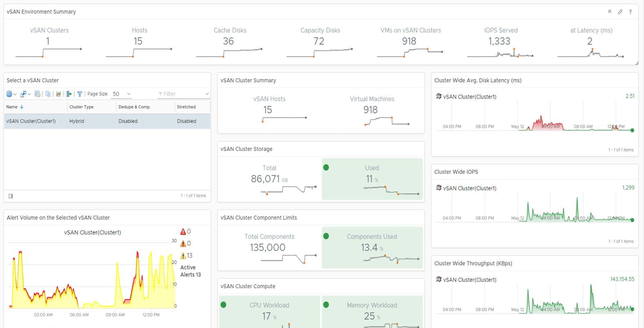Open help for vSAN Environment Summary widget
The height and width of the screenshot is (328, 644).
630,11
